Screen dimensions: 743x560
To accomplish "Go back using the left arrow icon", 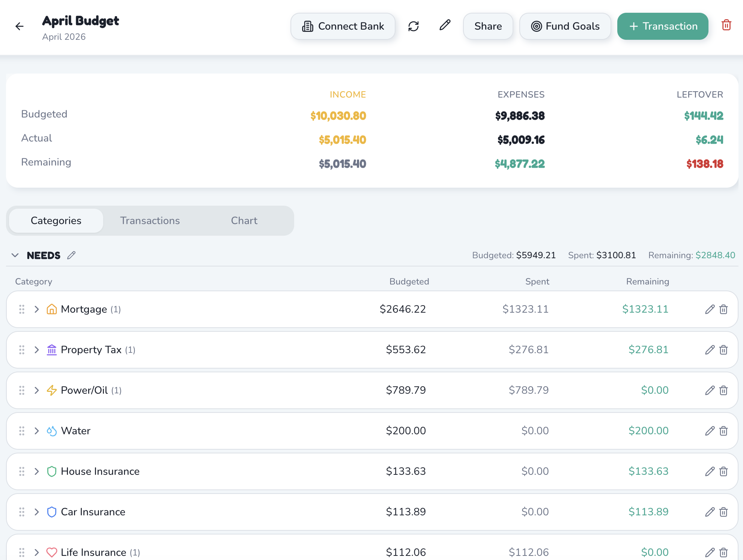I will click(20, 26).
